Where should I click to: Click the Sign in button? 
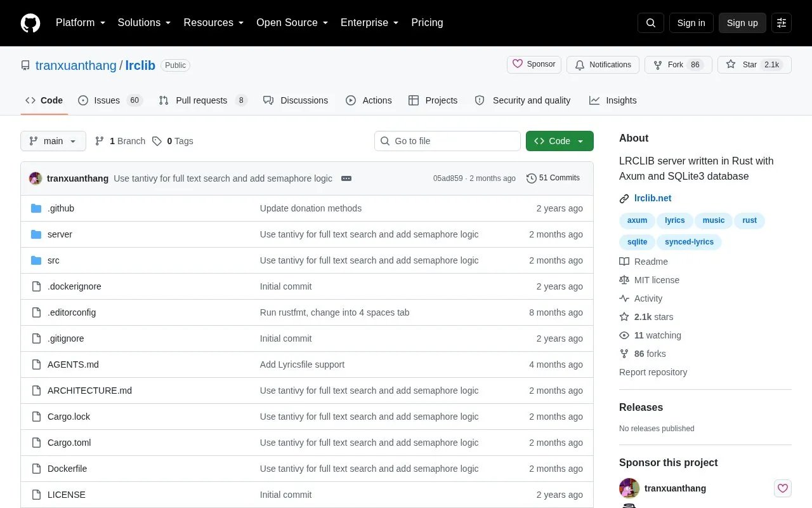[691, 23]
